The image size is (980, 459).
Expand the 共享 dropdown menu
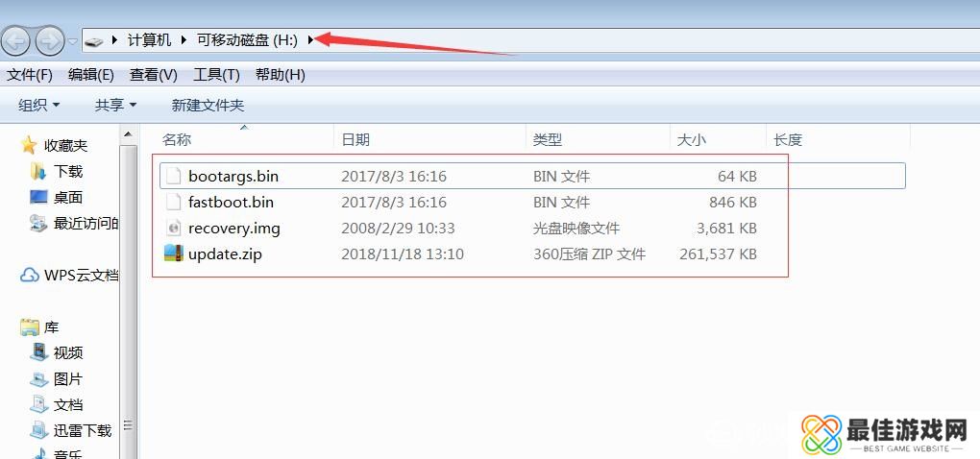(115, 106)
